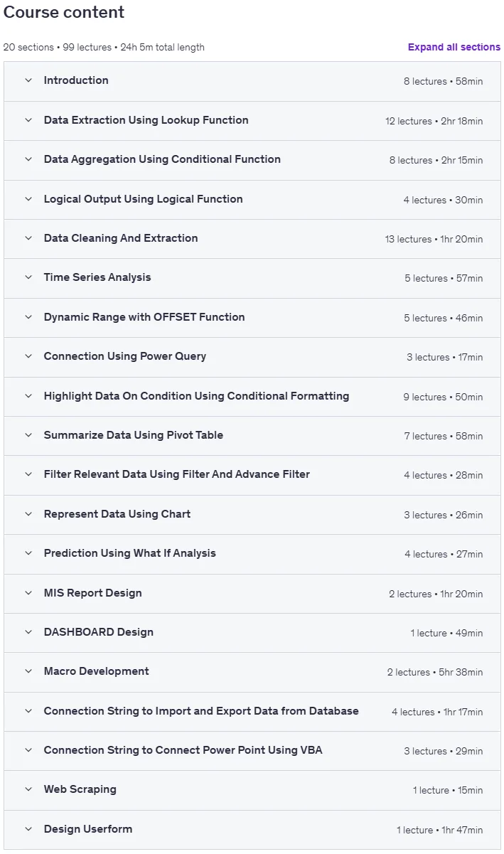
Task: Open the Macro Development section row
Action: [252, 671]
